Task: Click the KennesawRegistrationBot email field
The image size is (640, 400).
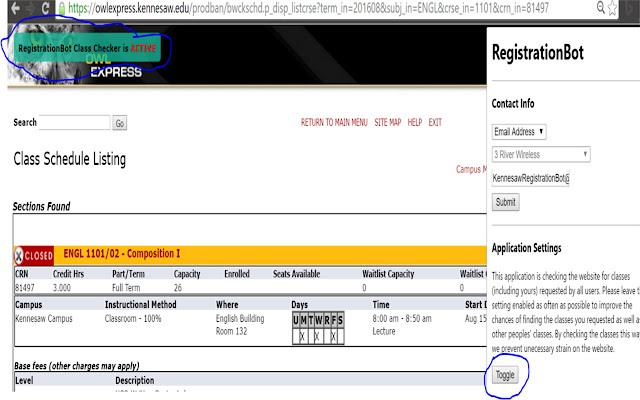Action: [x=530, y=178]
